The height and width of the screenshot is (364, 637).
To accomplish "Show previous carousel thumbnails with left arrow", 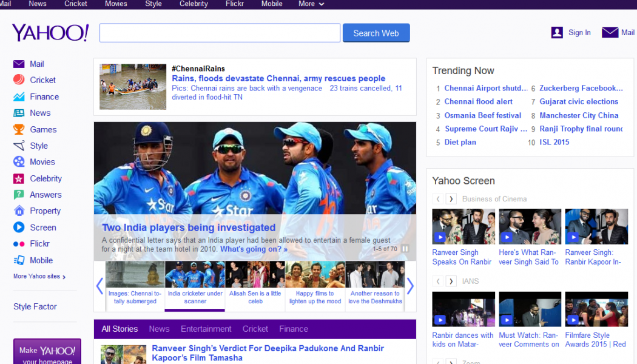I will pyautogui.click(x=99, y=286).
